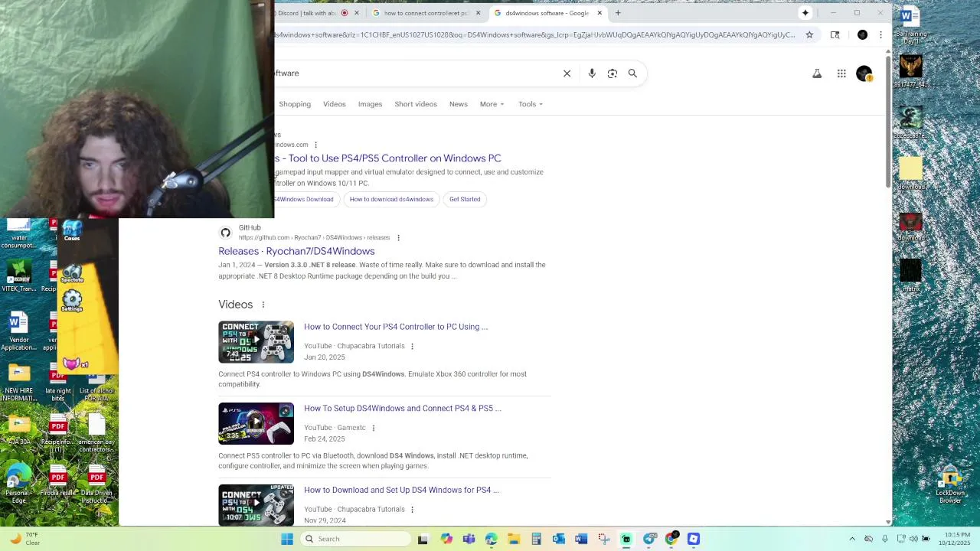Close the 'how to connect controller' tab
The width and height of the screenshot is (980, 551).
click(x=478, y=13)
